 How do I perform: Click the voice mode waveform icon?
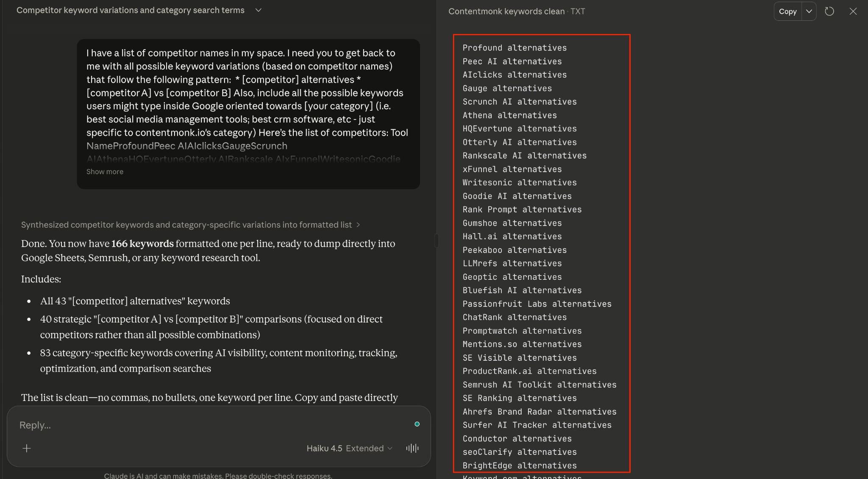(412, 448)
